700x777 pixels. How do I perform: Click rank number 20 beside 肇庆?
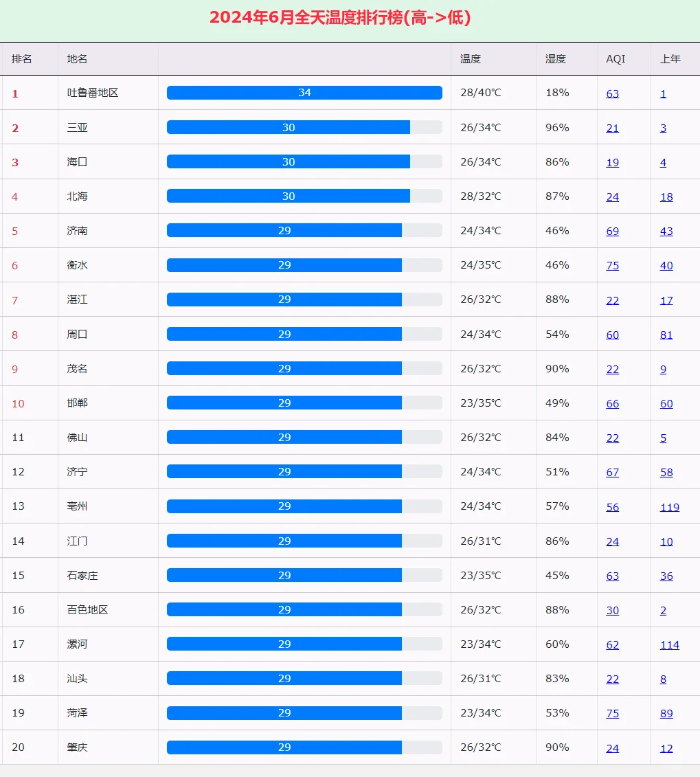[19, 747]
